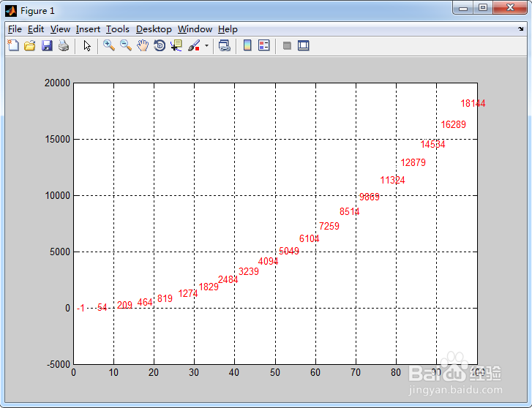Insert a colorbar using the toolbar icon
532x408 pixels.
pos(247,45)
